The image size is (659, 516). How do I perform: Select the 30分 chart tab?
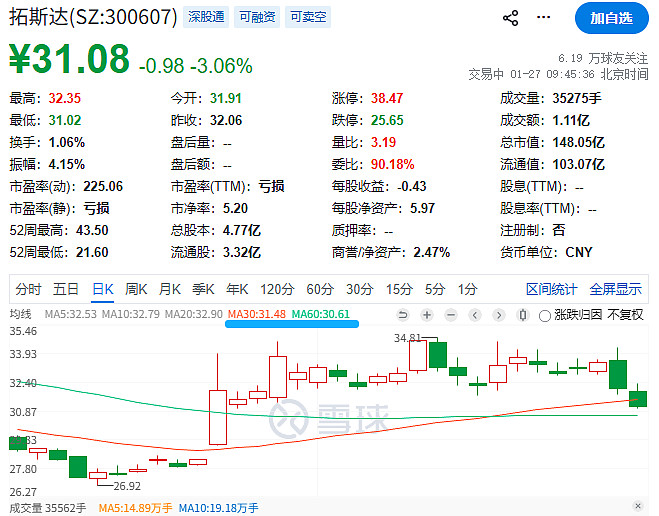coord(360,289)
